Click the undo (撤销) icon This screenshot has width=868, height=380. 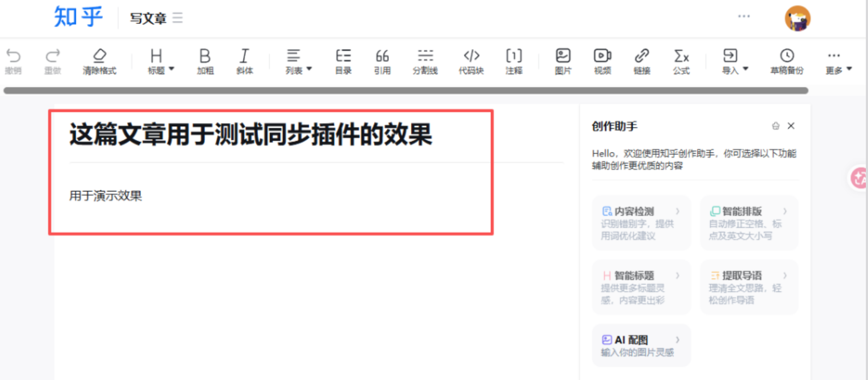(x=14, y=56)
